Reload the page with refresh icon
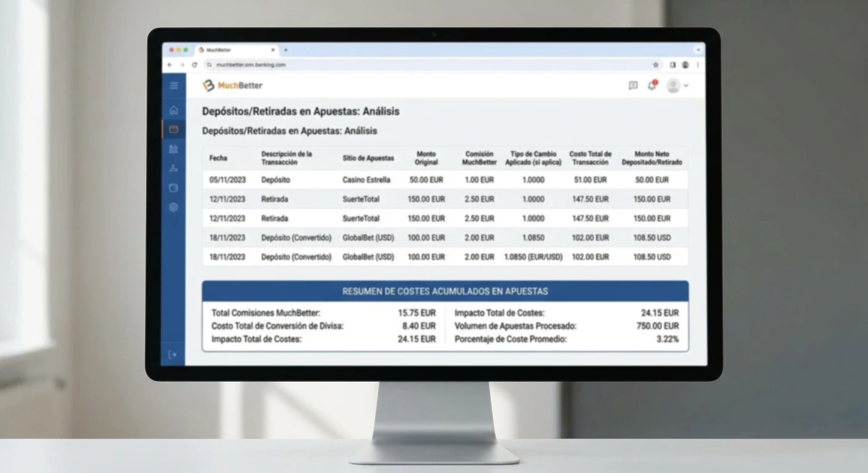868x473 pixels. (195, 65)
